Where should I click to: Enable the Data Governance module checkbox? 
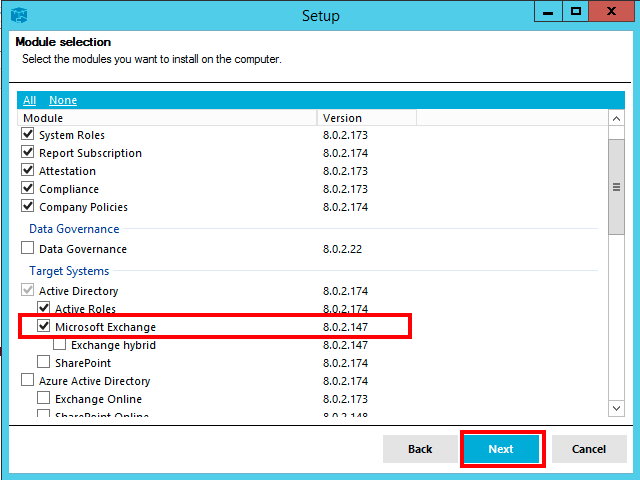tap(28, 248)
